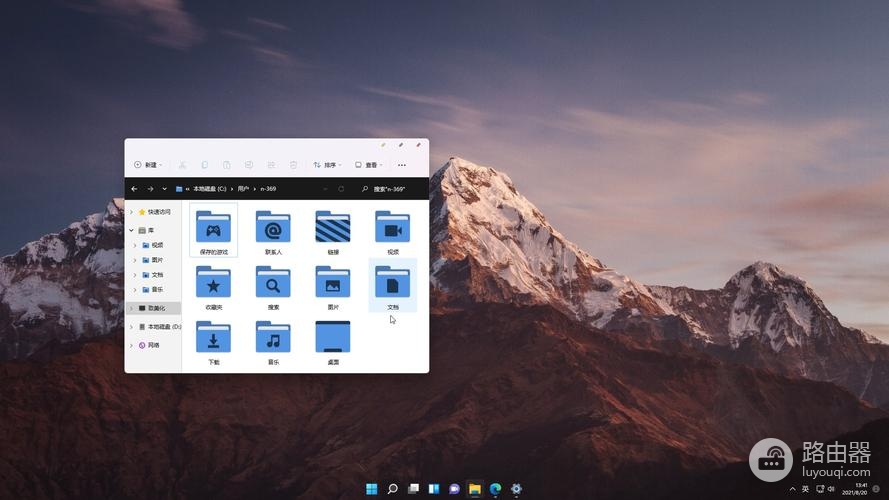The image size is (889, 500).
Task: Click the 用户 breadcrumb in the address bar
Action: (x=241, y=189)
